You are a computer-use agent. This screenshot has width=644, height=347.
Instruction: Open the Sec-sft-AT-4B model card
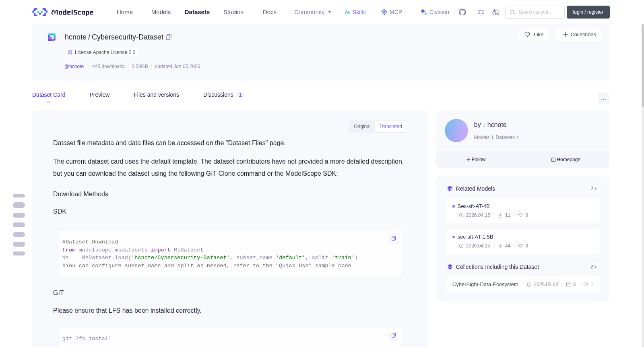click(522, 211)
